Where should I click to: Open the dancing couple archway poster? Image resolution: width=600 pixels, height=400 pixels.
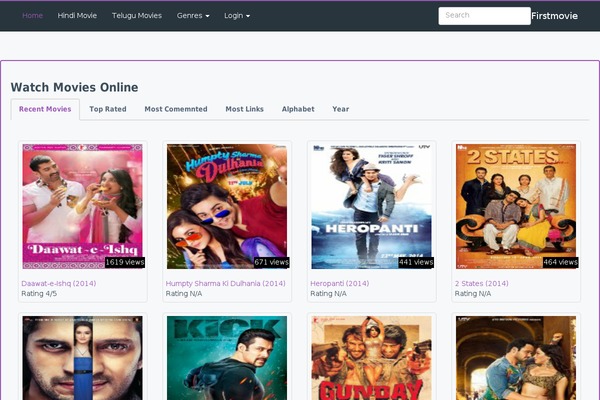point(516,358)
